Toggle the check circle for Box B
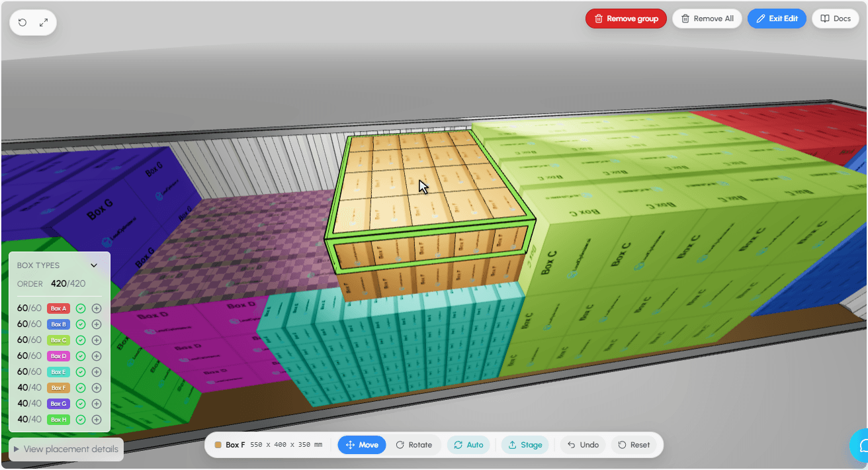 tap(81, 324)
